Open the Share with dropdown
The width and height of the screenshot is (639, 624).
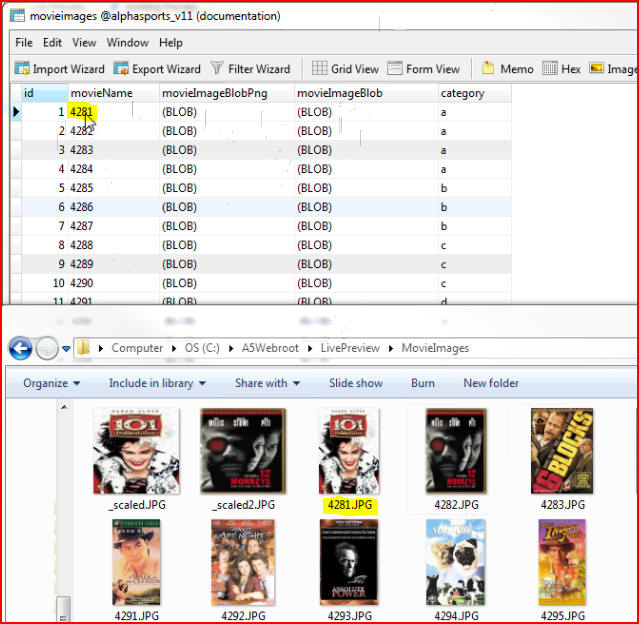click(x=267, y=383)
